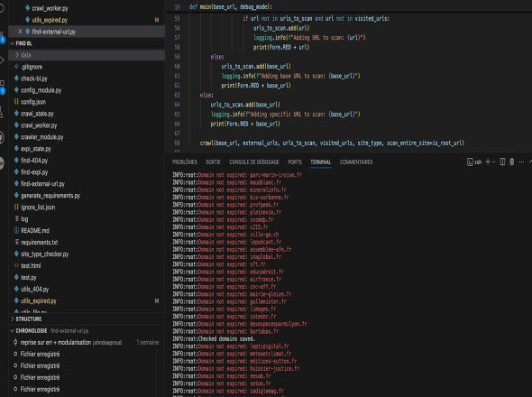Click code line print(Fore.RED + url)
This screenshot has width=532, height=397.
coord(281,47)
